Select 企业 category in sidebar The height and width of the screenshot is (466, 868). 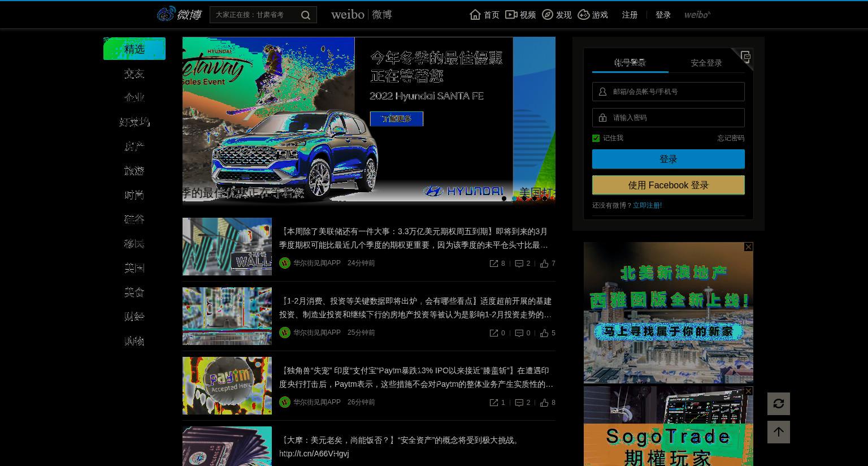tap(134, 98)
